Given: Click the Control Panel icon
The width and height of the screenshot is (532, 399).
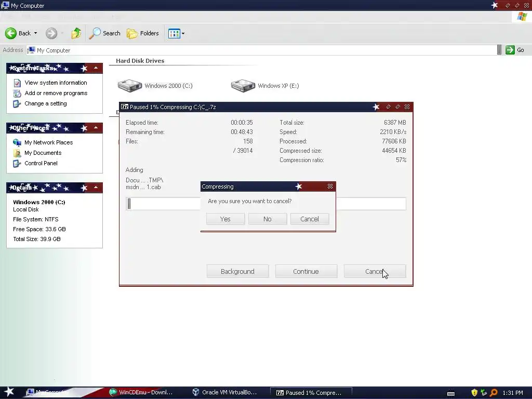Looking at the screenshot, I should [17, 164].
